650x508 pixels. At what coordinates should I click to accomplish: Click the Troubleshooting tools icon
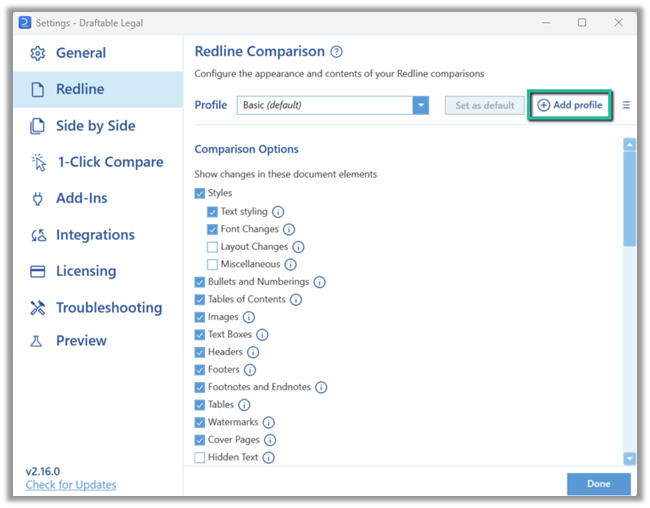[x=38, y=308]
